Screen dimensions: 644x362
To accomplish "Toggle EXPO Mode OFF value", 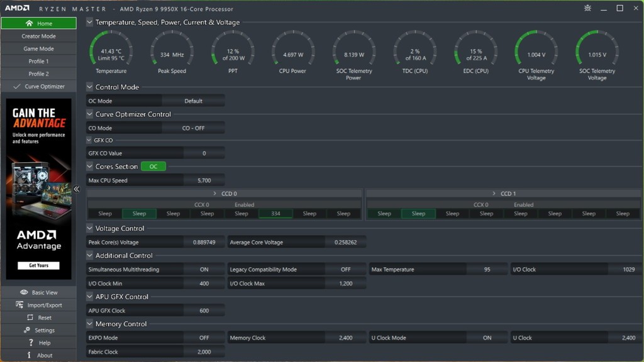I will 204,338.
